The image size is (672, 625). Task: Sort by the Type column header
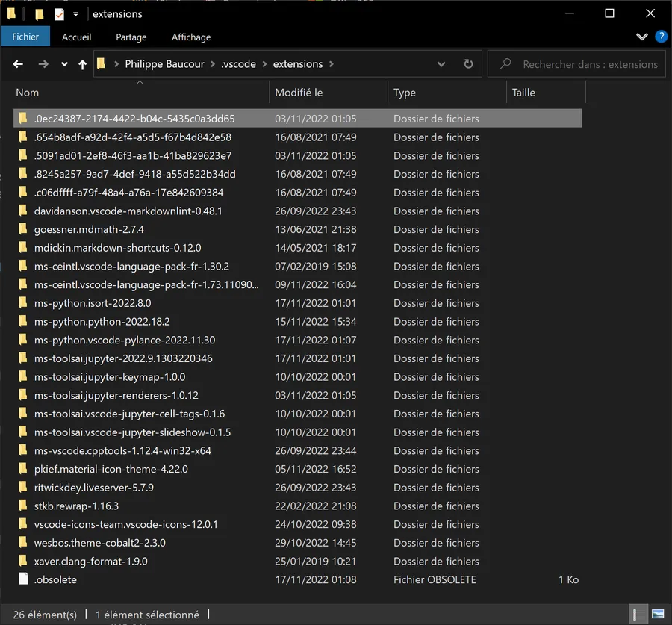(447, 92)
